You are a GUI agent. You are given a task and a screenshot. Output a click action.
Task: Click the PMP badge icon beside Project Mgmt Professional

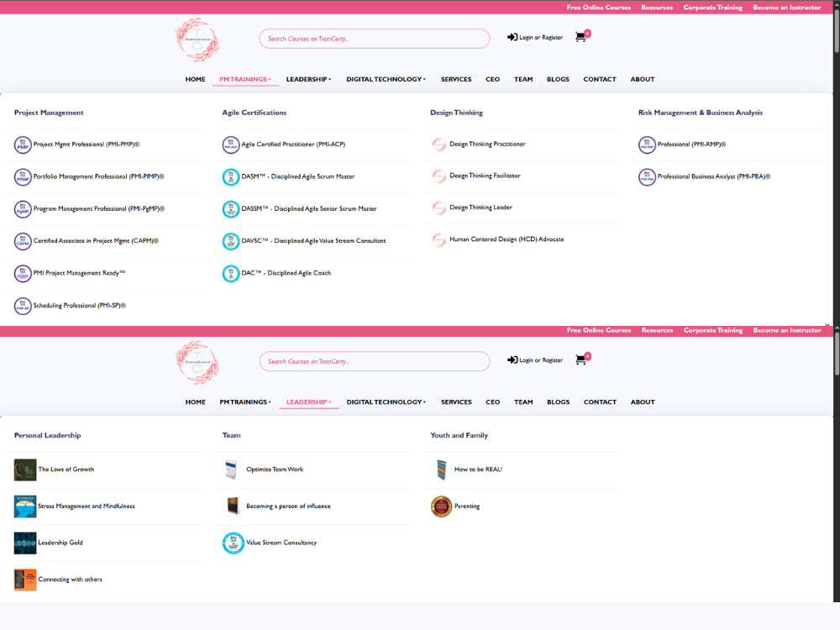pos(23,144)
